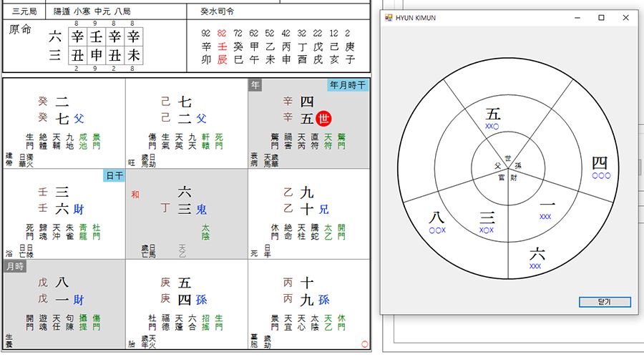Click the blue 財 label in 戊 palace

tap(79, 300)
